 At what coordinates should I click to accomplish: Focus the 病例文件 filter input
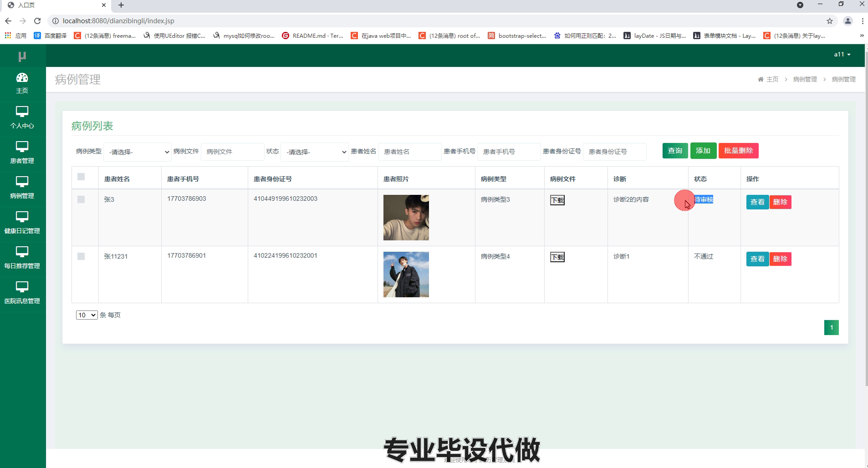(232, 152)
